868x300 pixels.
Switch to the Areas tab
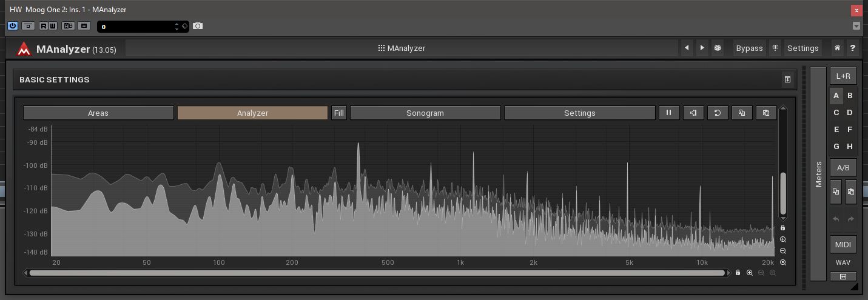coord(98,113)
